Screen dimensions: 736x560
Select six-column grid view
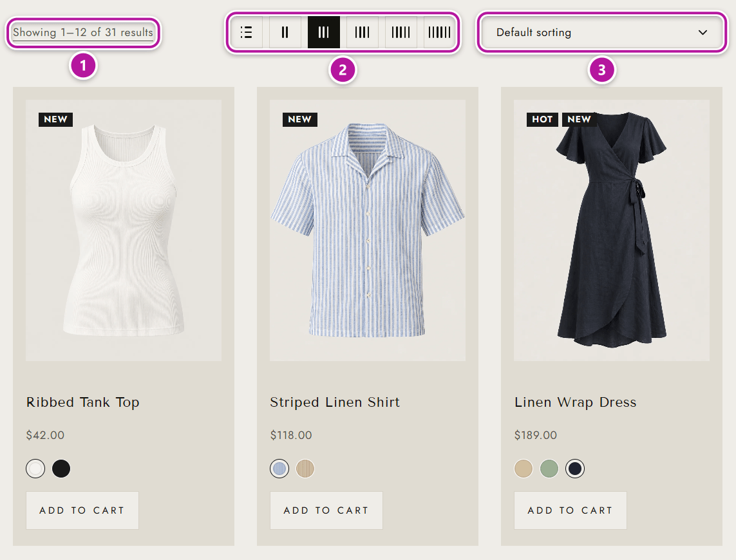(x=439, y=32)
